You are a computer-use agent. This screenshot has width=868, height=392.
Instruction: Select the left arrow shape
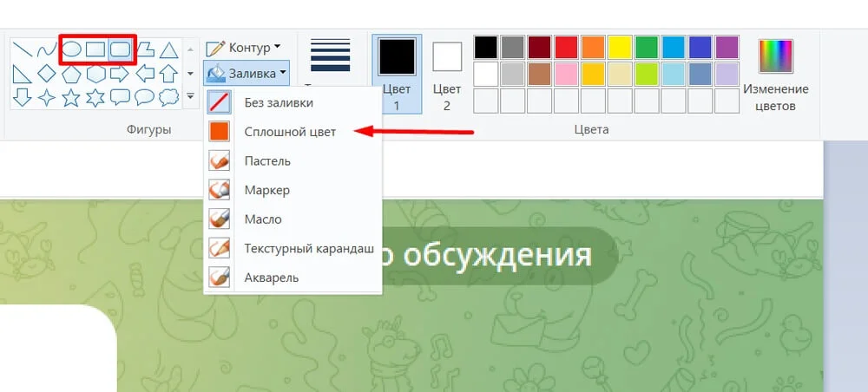(x=144, y=74)
